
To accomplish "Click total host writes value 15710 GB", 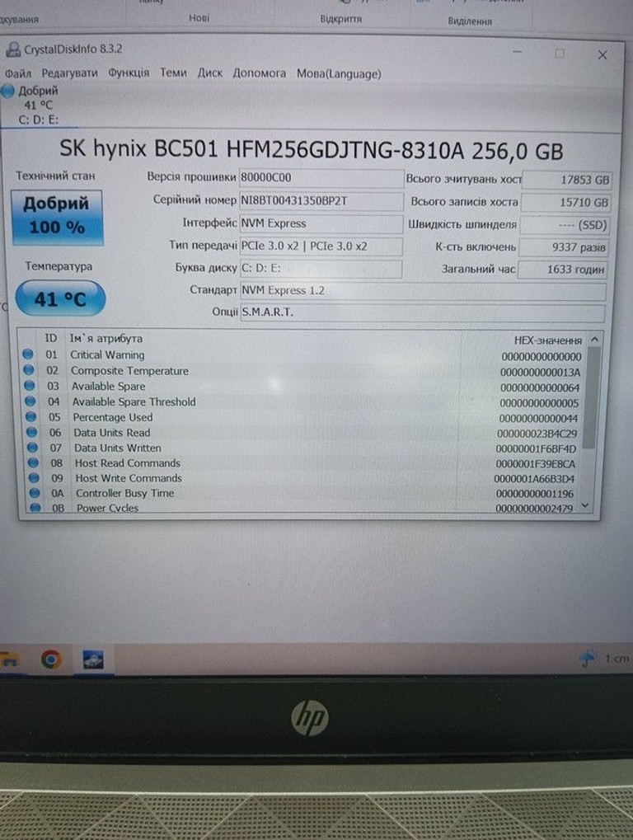I will 565,203.
